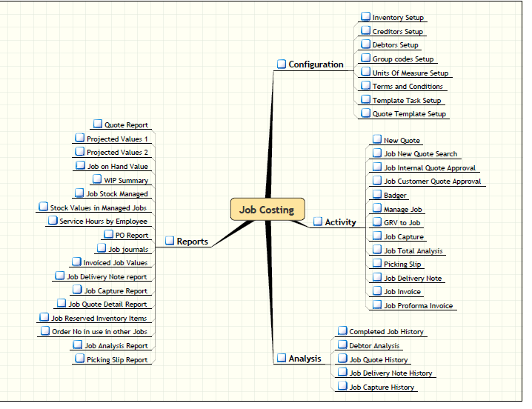Click the icon beside Quote Report

coord(97,124)
